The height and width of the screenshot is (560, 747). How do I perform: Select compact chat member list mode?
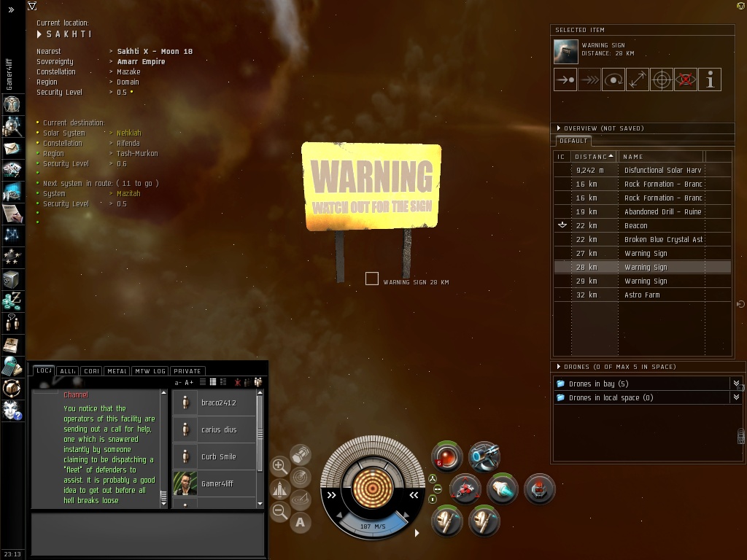[203, 382]
